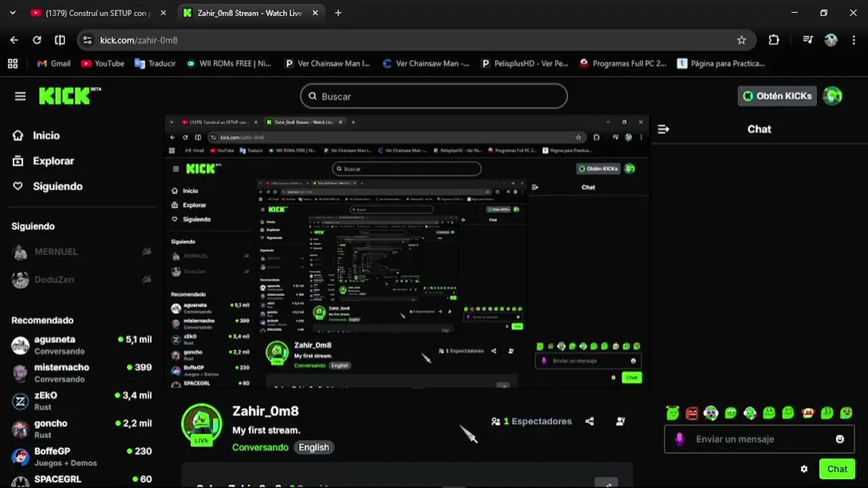Insert the purple-eyed headphones emote
Viewport: 868px width, 488px height.
(x=711, y=412)
